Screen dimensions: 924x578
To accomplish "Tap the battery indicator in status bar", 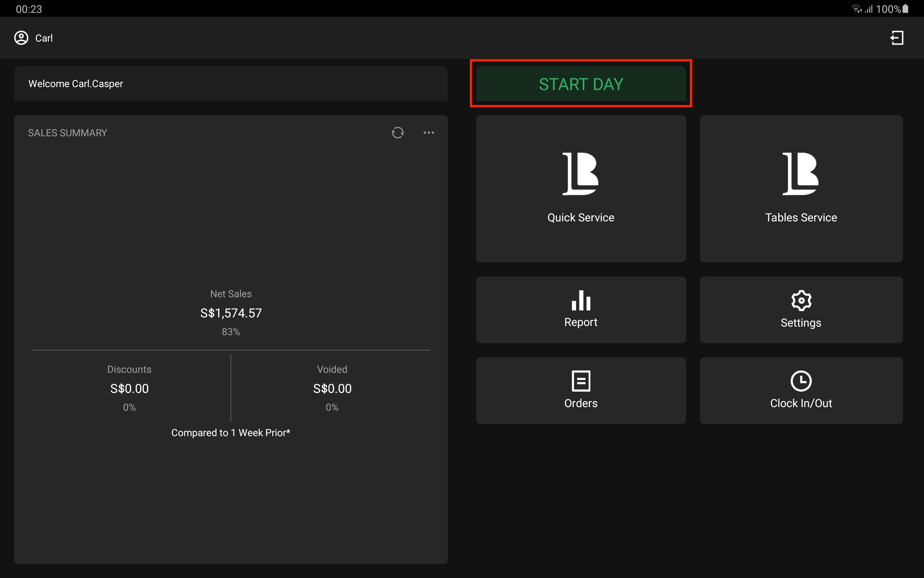I will (x=905, y=9).
